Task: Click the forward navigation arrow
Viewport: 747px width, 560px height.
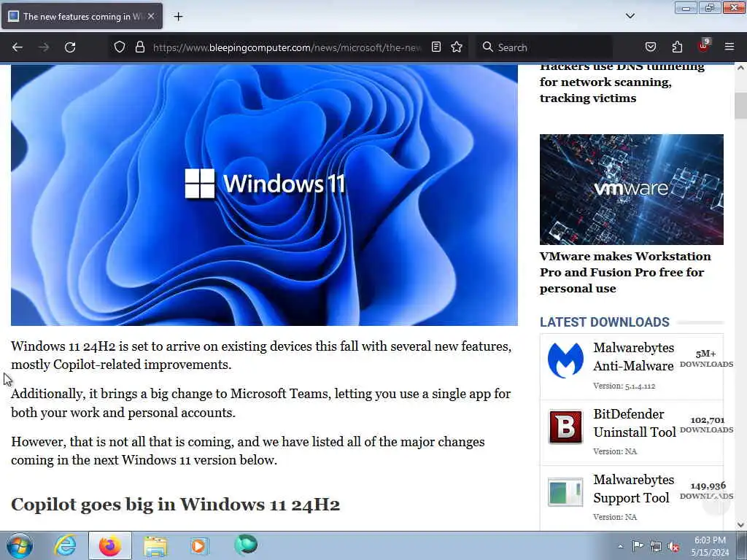Action: click(44, 47)
